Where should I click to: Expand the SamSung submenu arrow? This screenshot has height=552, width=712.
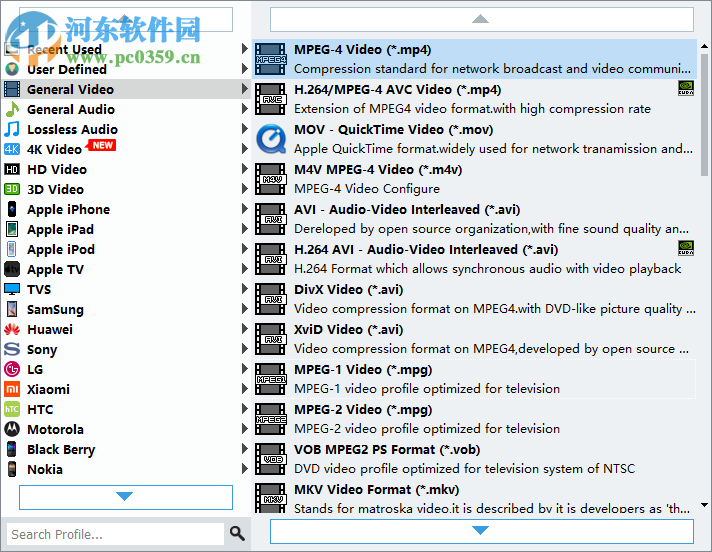[245, 309]
